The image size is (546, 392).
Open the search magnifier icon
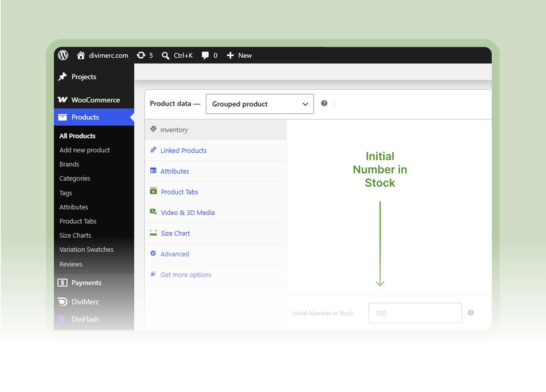click(166, 55)
